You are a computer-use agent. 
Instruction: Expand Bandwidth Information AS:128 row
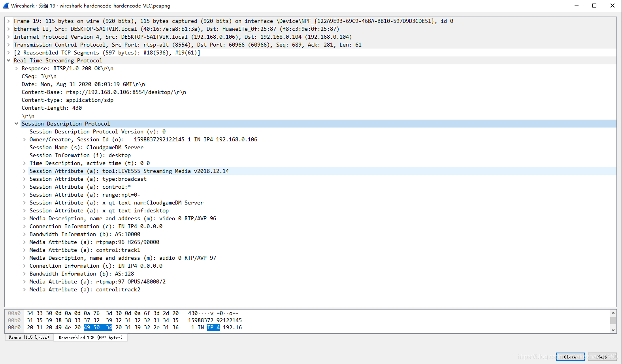[x=25, y=274]
